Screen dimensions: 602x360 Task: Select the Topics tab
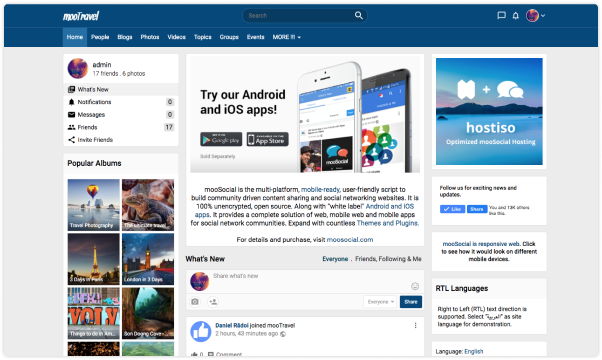point(203,37)
